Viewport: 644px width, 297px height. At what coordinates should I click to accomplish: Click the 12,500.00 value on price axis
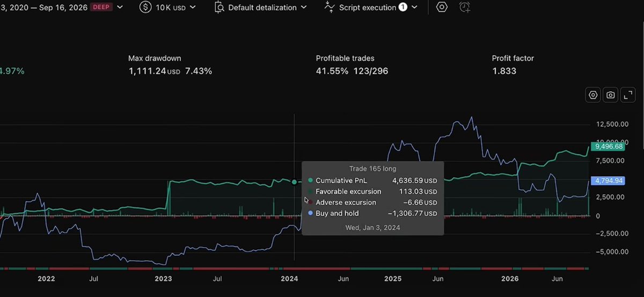coord(612,125)
